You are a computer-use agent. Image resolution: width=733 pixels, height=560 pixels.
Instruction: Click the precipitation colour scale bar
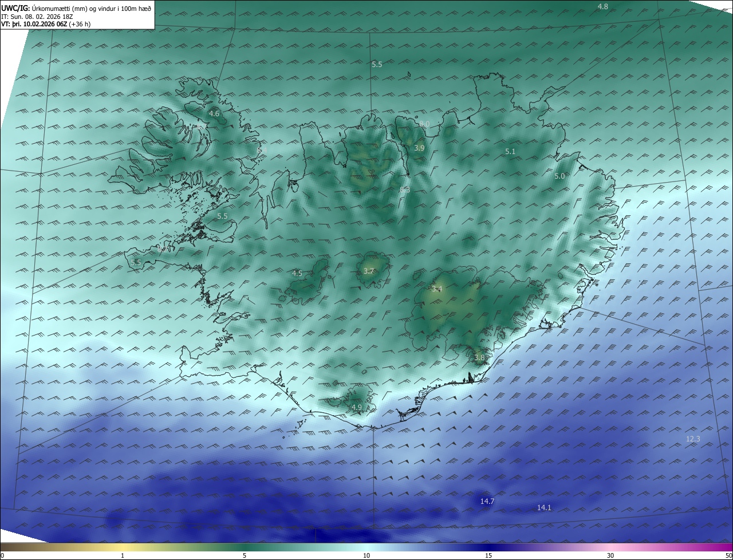click(x=366, y=547)
